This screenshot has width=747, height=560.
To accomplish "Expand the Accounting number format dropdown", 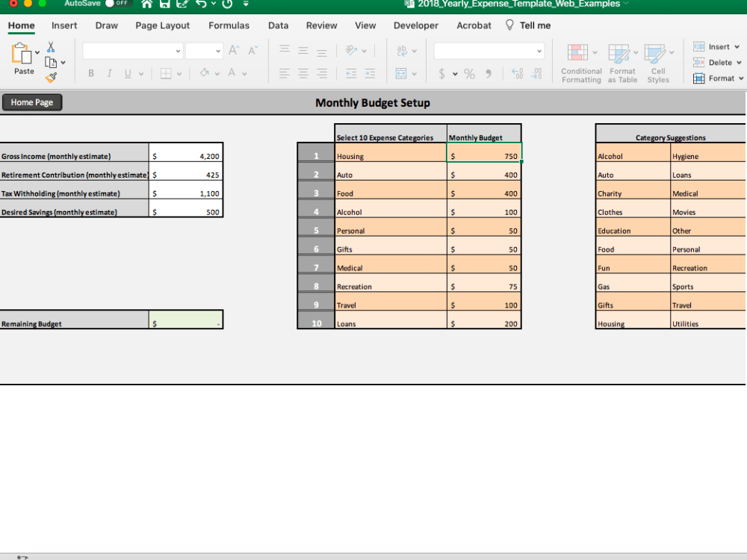I will click(x=454, y=73).
